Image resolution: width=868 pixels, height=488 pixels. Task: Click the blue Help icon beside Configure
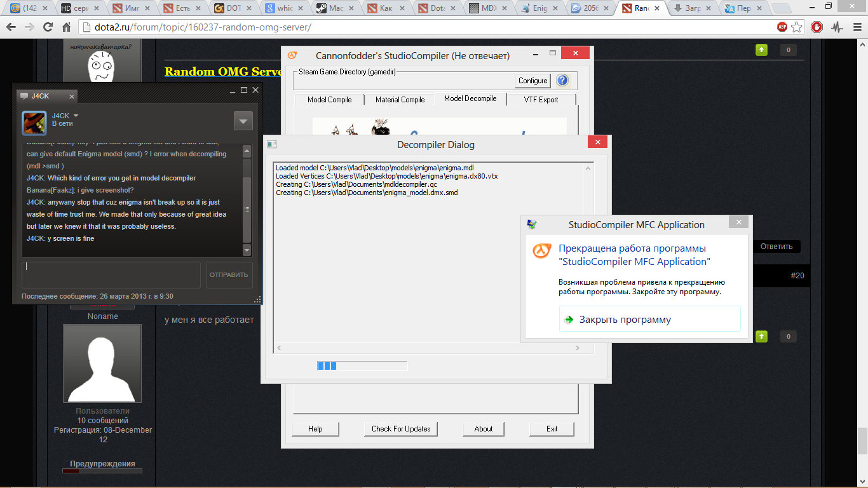pyautogui.click(x=562, y=81)
